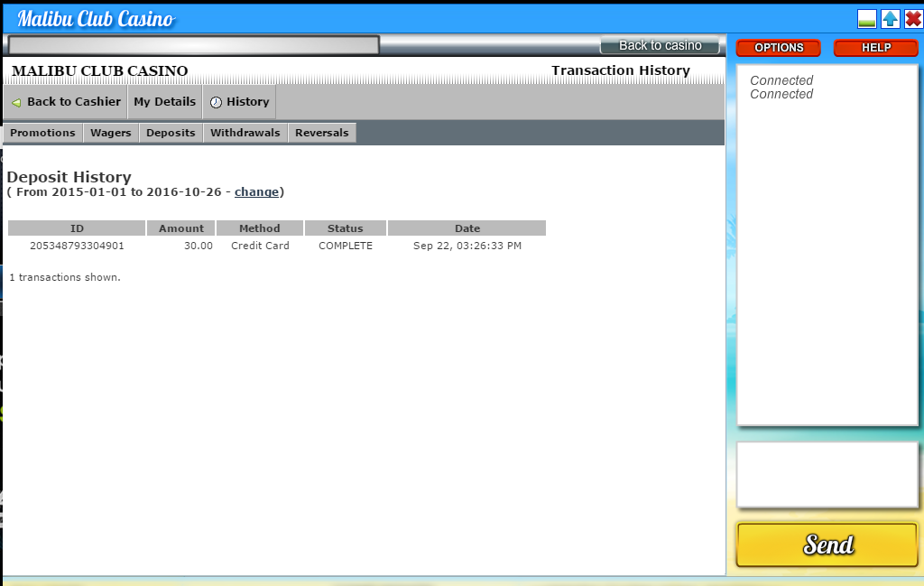Screen dimensions: 924x586
Task: Open the History tab
Action: (x=239, y=102)
